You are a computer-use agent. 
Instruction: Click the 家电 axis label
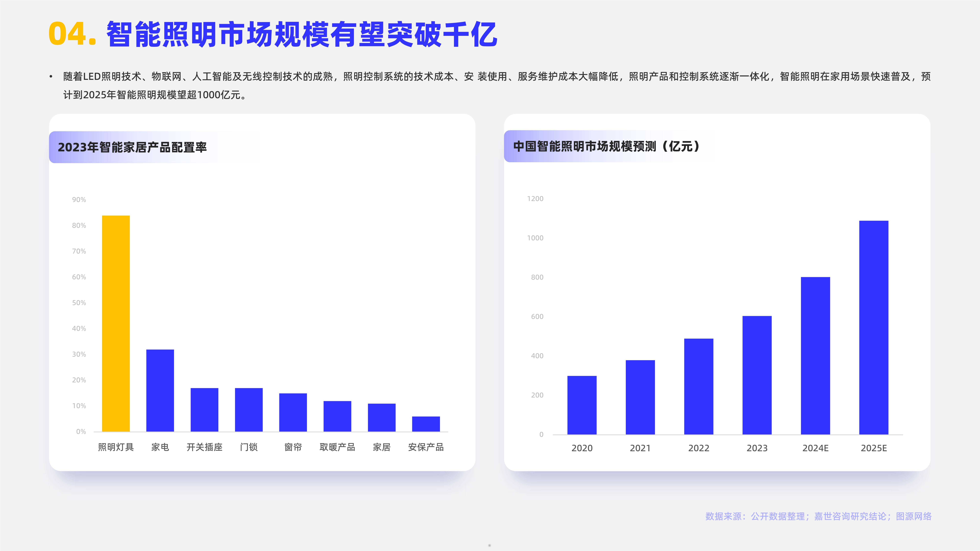coord(160,447)
